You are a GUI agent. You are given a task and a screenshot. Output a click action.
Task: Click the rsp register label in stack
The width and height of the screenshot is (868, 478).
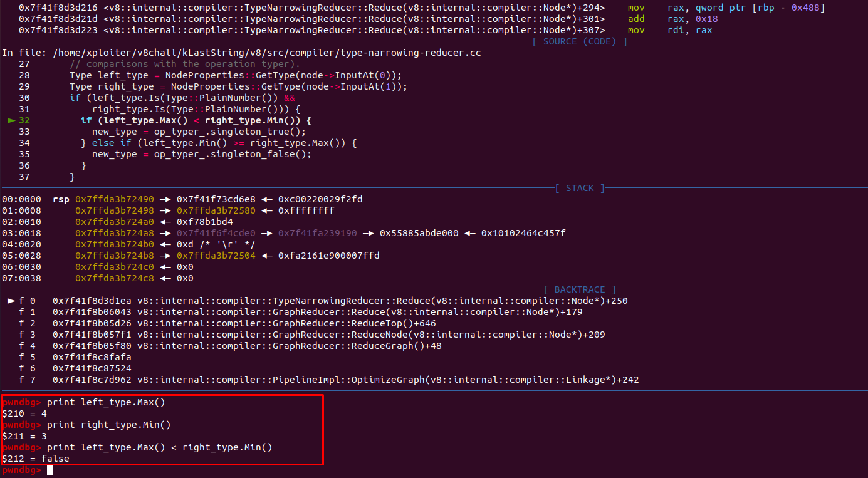61,199
